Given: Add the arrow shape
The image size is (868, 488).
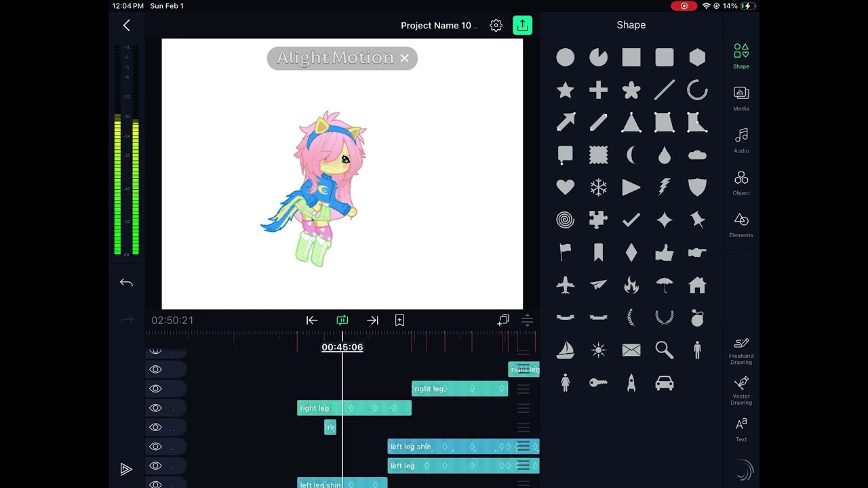Looking at the screenshot, I should click(565, 123).
